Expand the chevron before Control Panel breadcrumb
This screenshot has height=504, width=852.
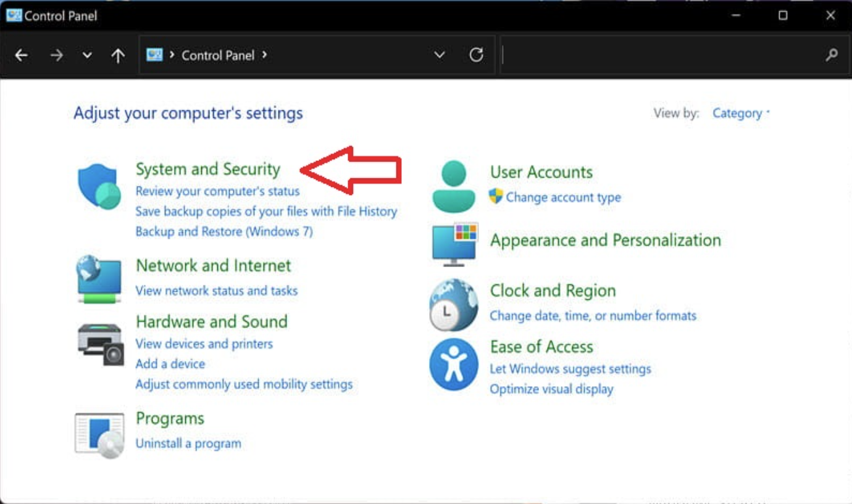[172, 55]
